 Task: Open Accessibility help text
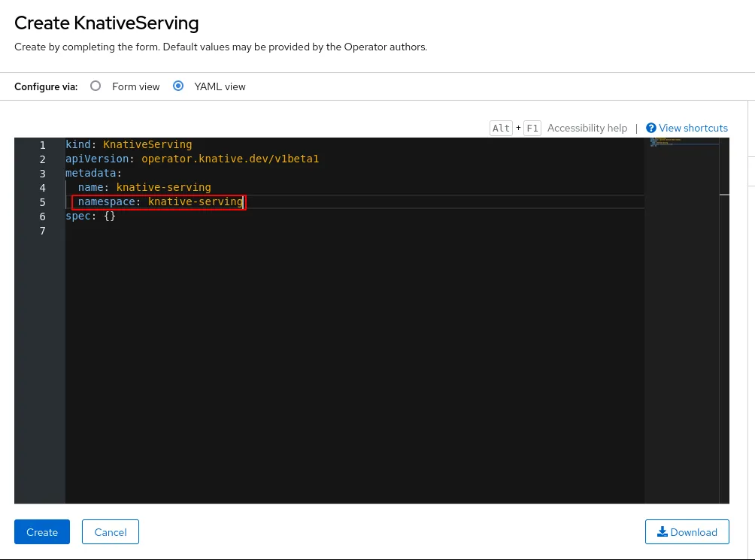pyautogui.click(x=587, y=129)
